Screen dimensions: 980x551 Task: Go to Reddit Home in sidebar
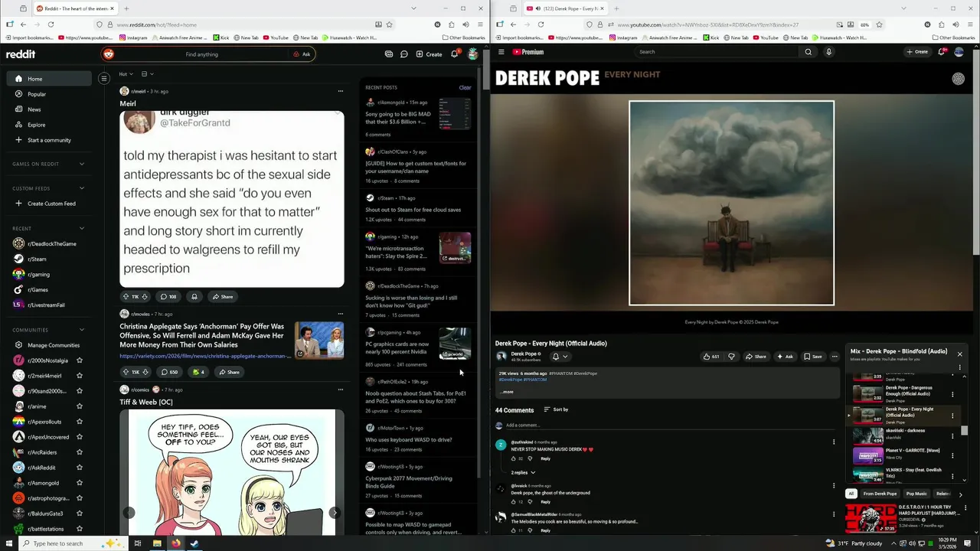click(49, 79)
